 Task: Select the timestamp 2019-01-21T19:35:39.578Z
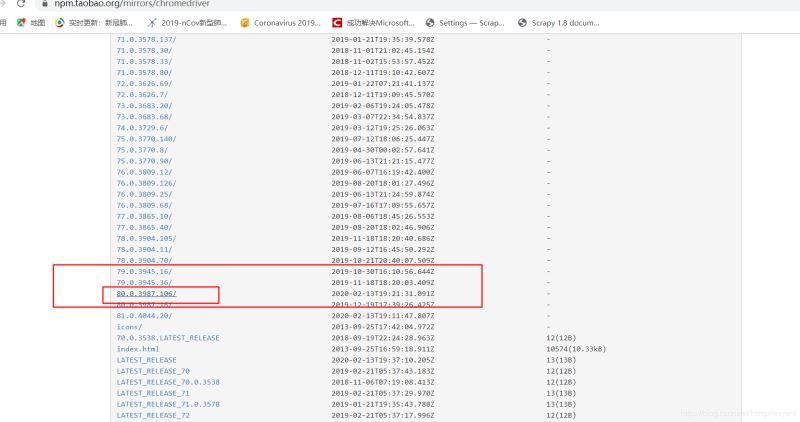[383, 39]
